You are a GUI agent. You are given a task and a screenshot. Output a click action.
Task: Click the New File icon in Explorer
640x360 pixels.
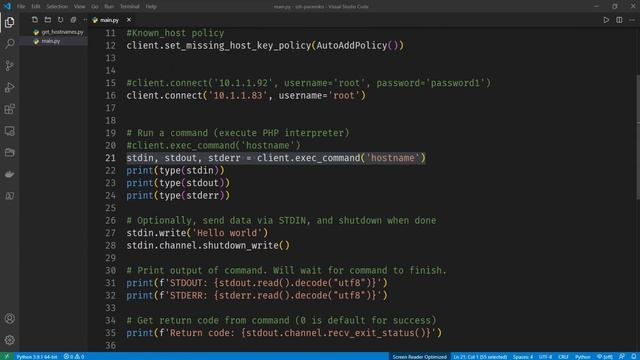35,20
